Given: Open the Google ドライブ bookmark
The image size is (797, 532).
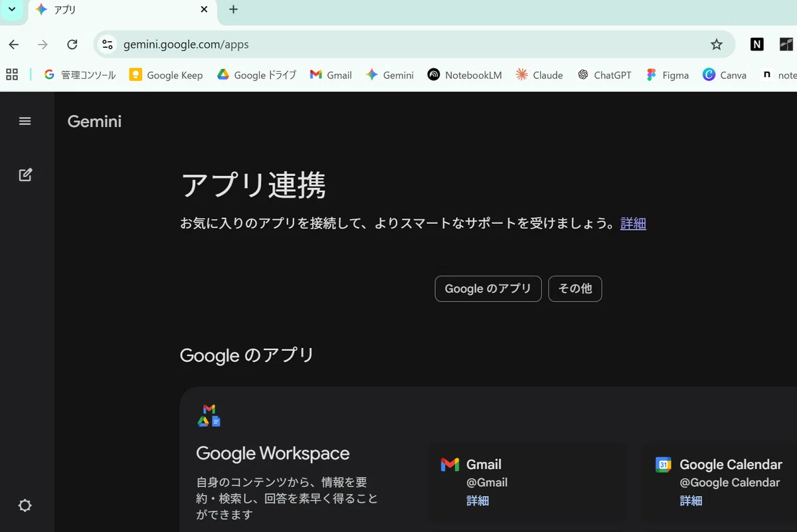Looking at the screenshot, I should (x=256, y=75).
